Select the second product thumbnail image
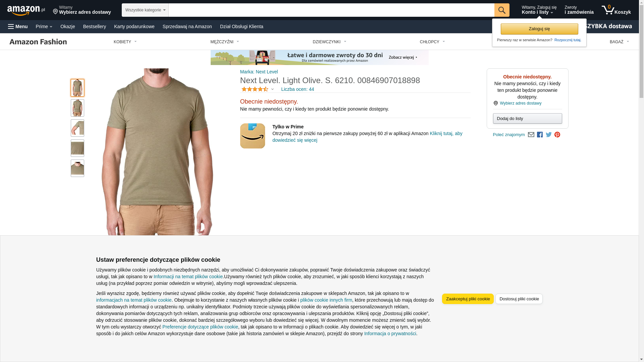The image size is (644, 362). click(77, 108)
